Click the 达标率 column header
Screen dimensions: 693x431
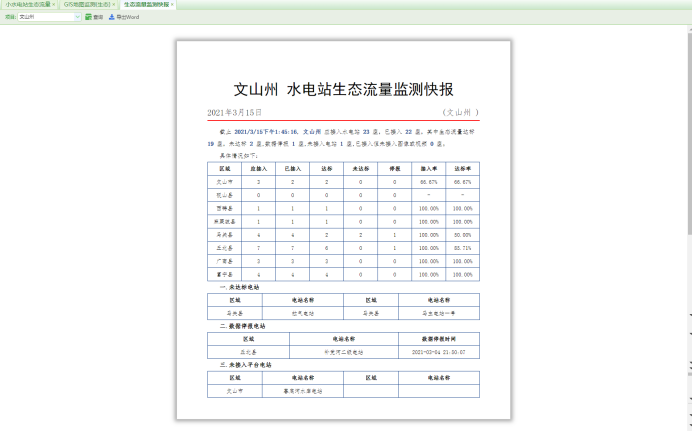(x=462, y=170)
